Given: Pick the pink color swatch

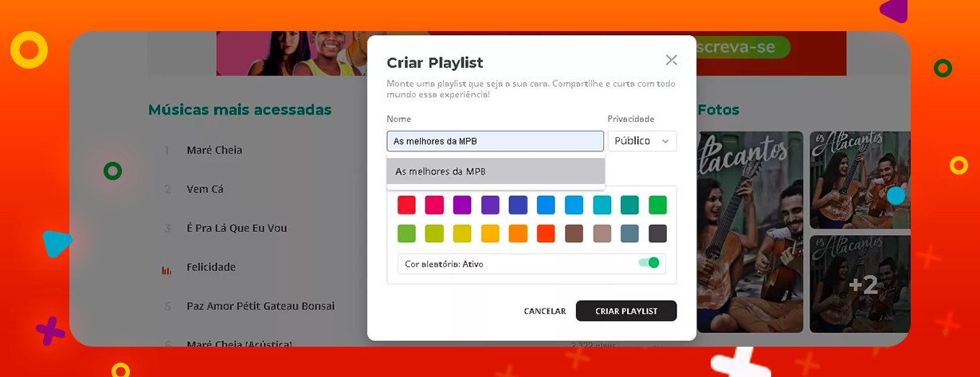Looking at the screenshot, I should (434, 205).
